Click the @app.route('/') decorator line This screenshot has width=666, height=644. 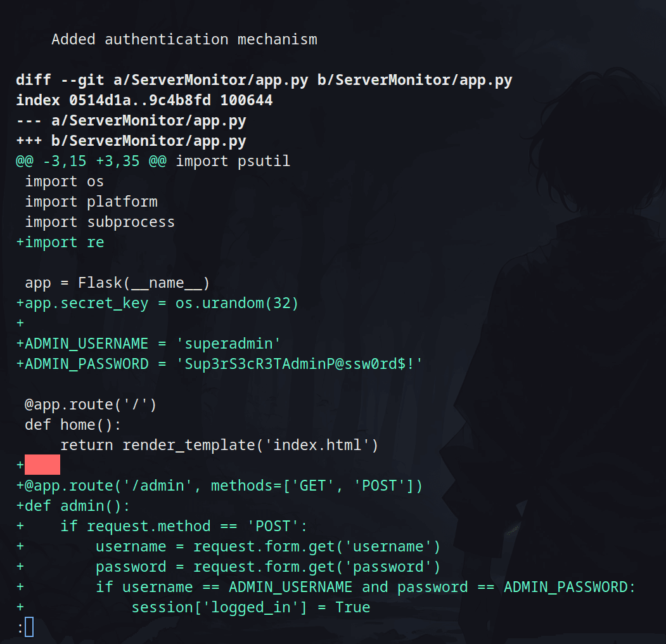tap(91, 404)
